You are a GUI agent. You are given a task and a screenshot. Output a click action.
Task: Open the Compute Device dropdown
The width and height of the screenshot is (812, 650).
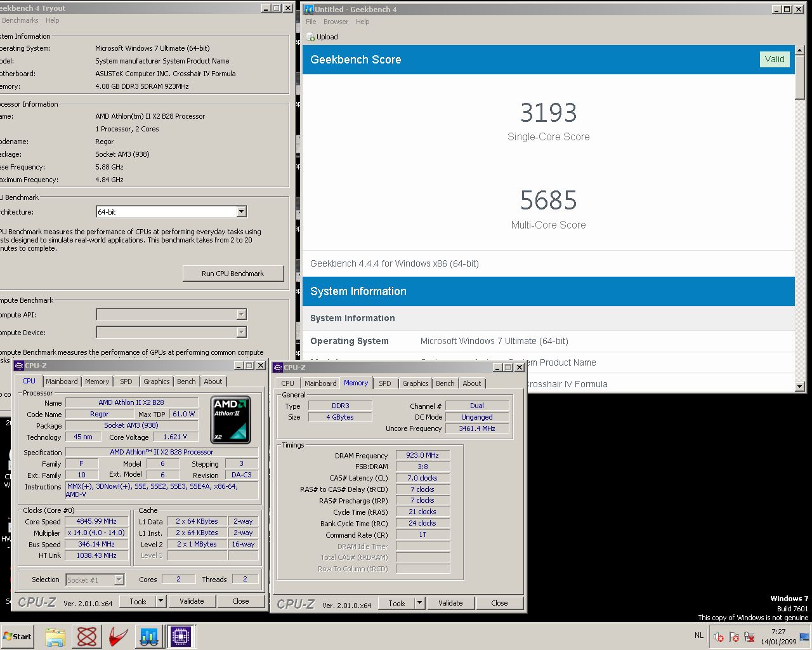tap(241, 332)
